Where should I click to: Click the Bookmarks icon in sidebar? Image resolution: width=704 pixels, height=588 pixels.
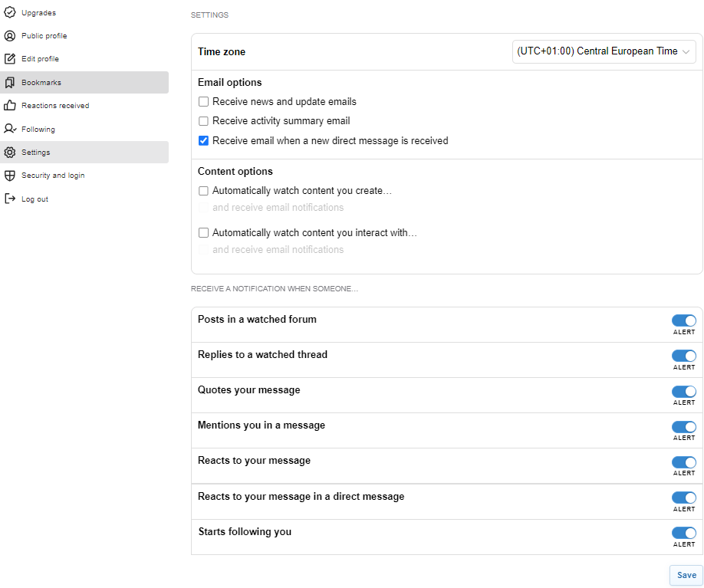pyautogui.click(x=9, y=83)
